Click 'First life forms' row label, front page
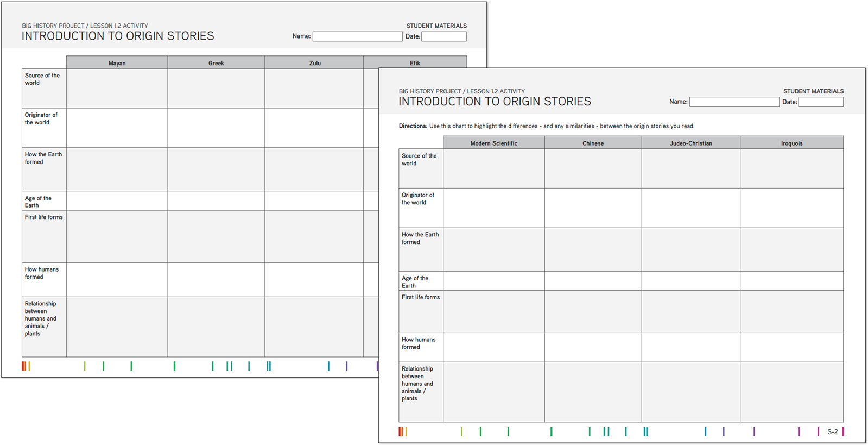This screenshot has height=445, width=868. point(421,297)
